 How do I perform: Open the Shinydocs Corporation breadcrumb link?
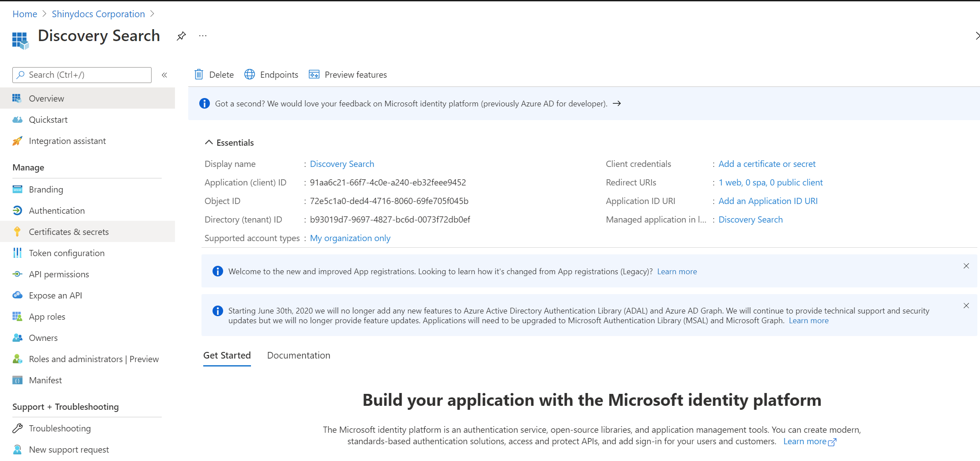pyautogui.click(x=98, y=14)
